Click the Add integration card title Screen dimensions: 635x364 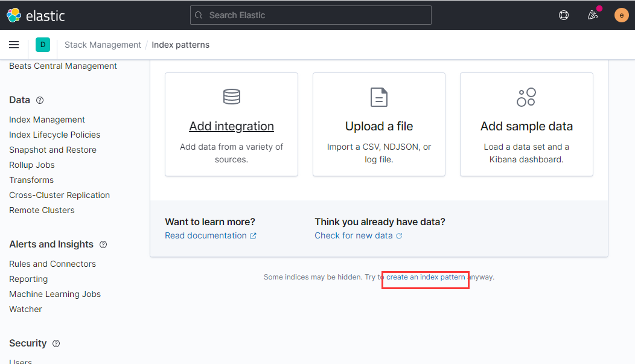231,126
